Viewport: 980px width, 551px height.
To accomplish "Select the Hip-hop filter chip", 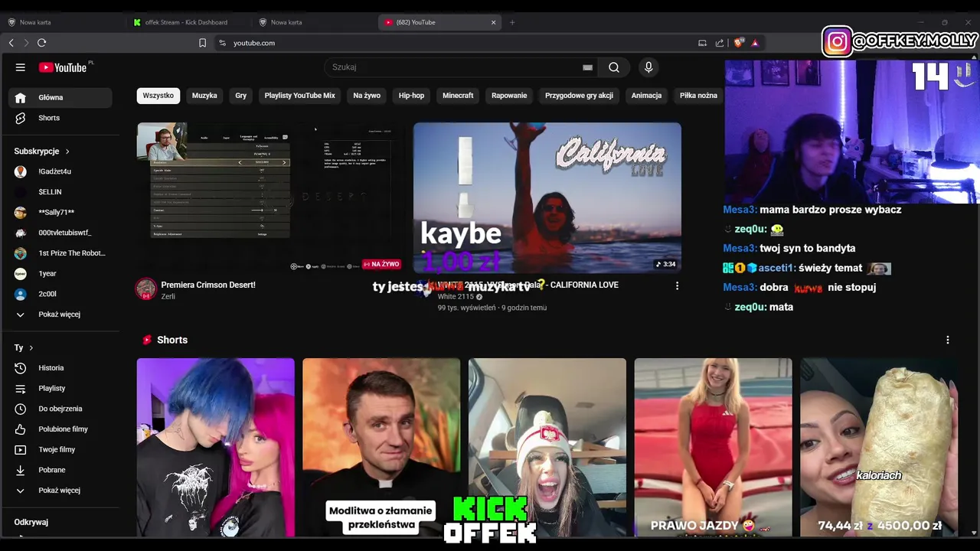I will click(411, 96).
